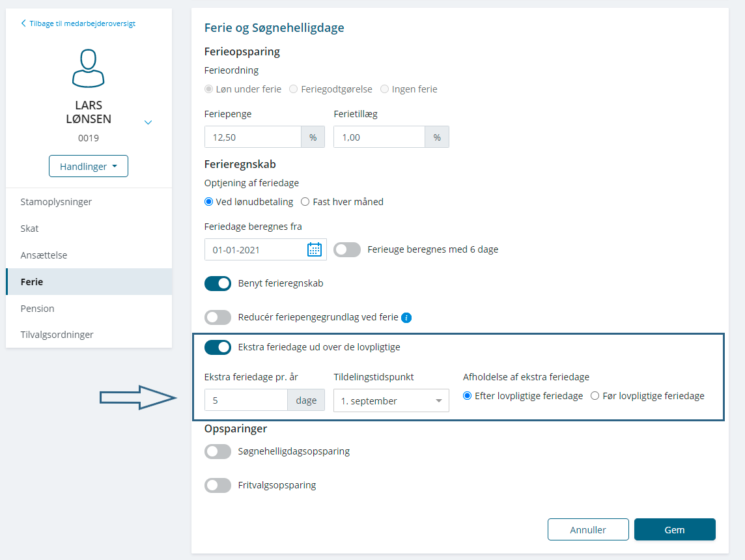Click the calendar icon in date field

tap(315, 249)
